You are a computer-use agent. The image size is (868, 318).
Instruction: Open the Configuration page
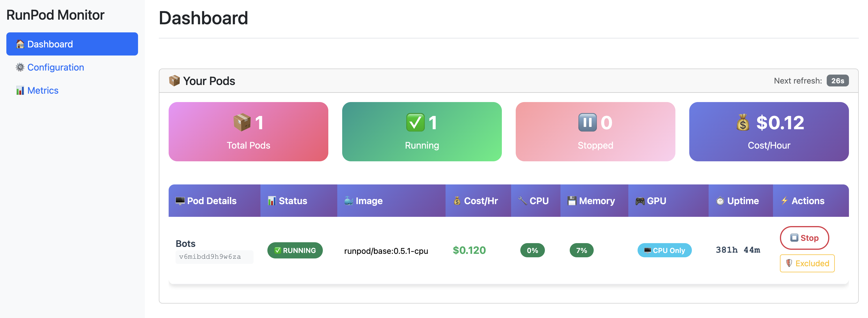point(56,67)
